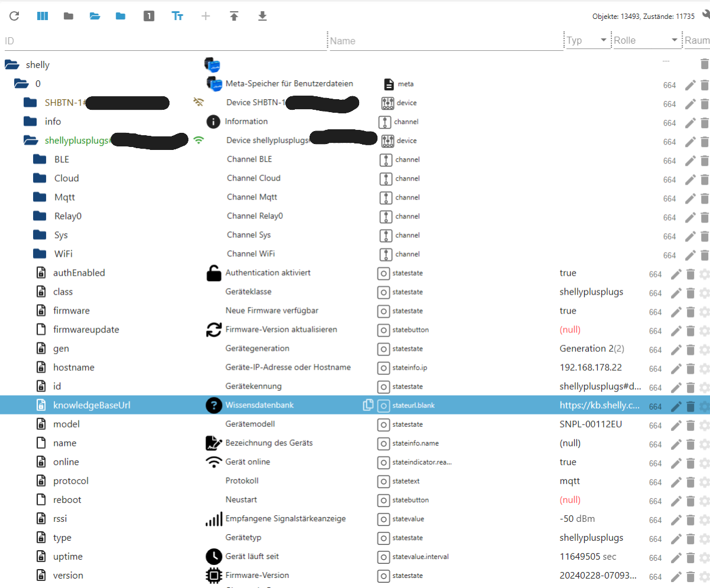Open the Typ filter dropdown
Viewport: 710px width, 588px height.
pos(588,40)
